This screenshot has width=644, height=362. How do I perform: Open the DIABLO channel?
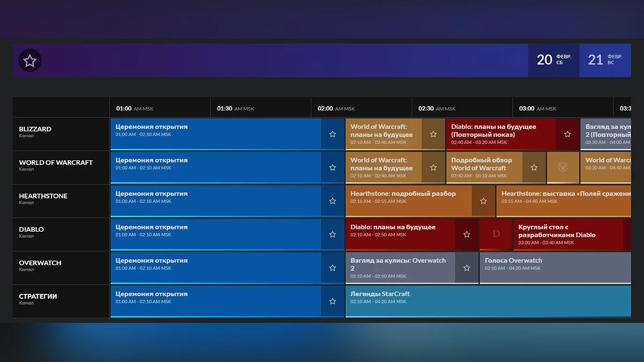point(61,234)
